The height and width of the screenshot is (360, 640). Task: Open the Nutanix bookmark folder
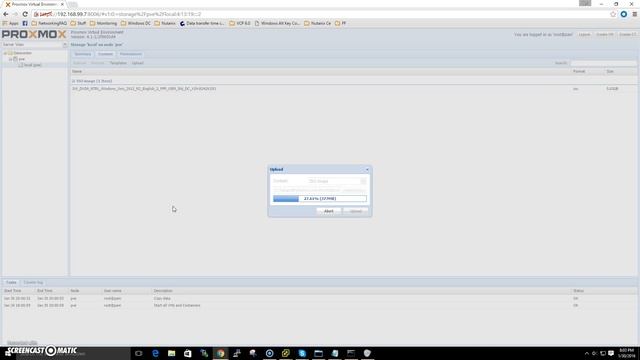click(x=165, y=23)
